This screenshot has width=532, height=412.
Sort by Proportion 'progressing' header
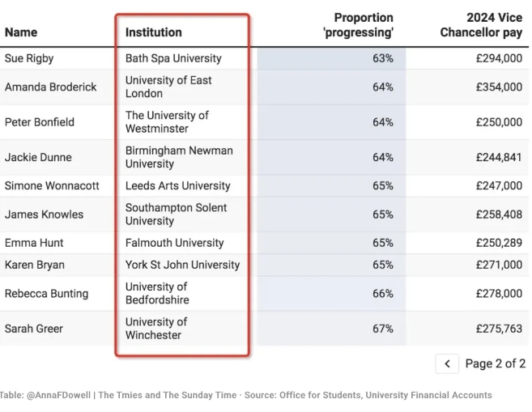pos(364,25)
